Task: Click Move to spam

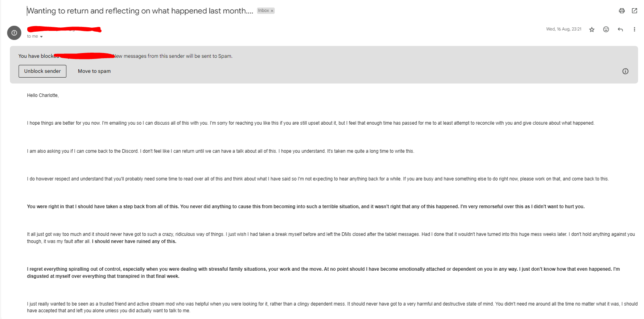Action: pos(94,71)
